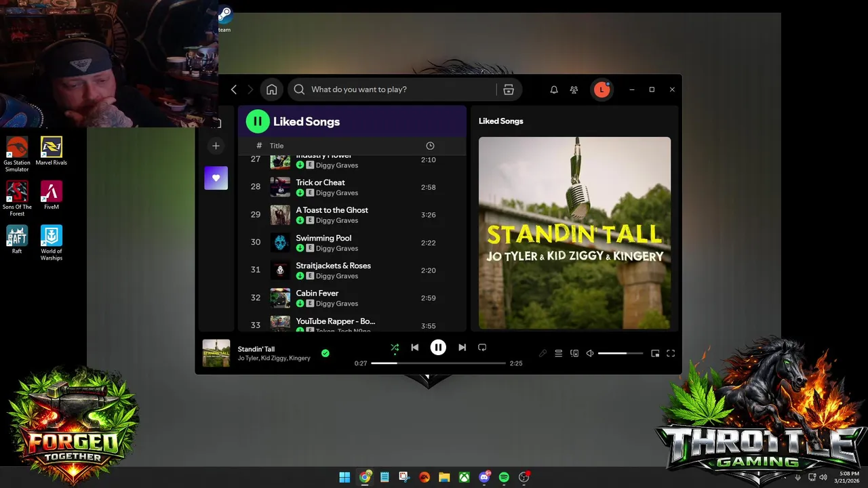868x488 pixels.
Task: Open Friend Activity icon
Action: click(574, 89)
